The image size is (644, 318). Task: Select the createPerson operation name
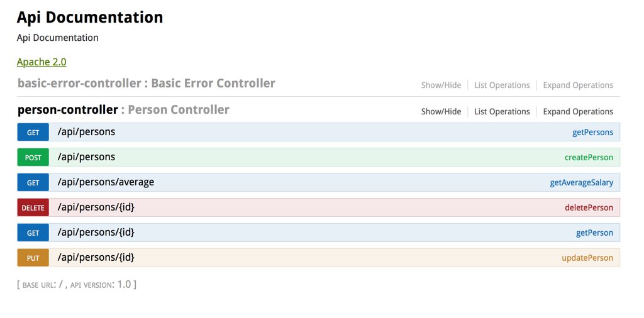point(589,158)
